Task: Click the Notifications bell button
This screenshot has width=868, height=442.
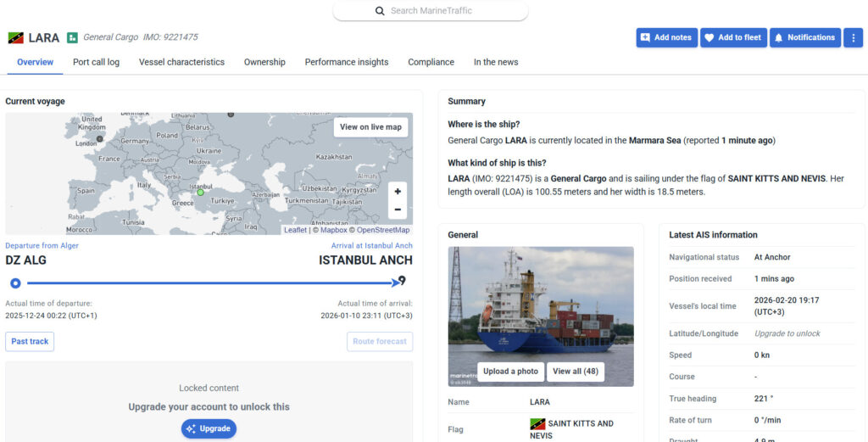Action: click(804, 37)
